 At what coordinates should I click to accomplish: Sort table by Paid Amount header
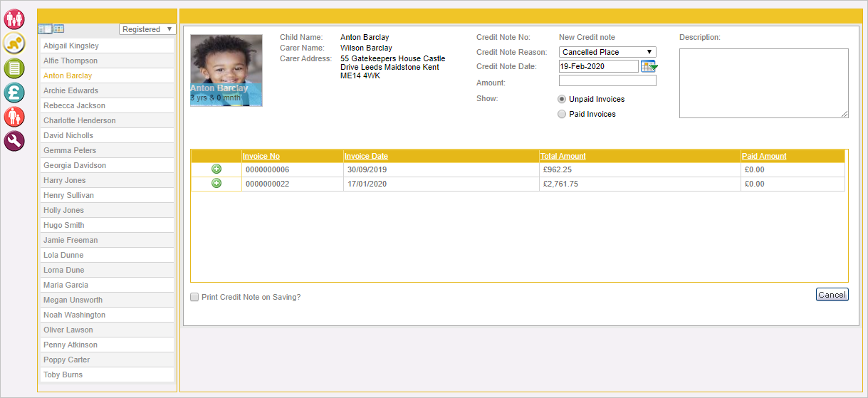764,156
